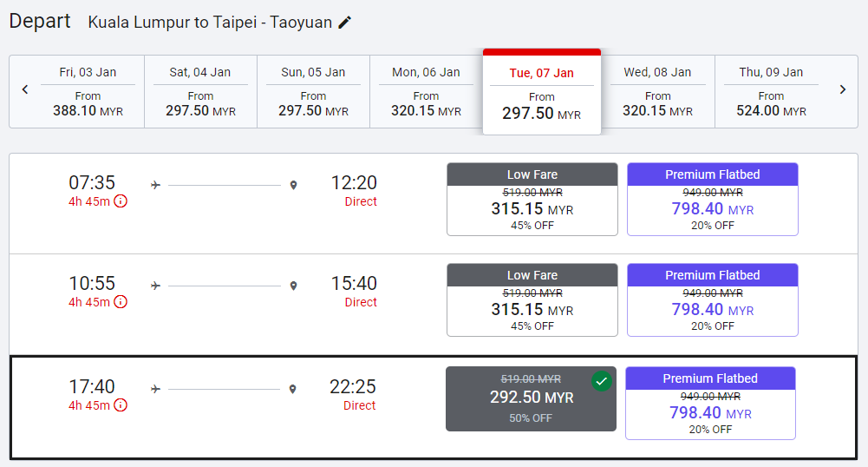Click info icon for 17:40 flight duration
Screen dimensions: 868x467
(x=121, y=405)
